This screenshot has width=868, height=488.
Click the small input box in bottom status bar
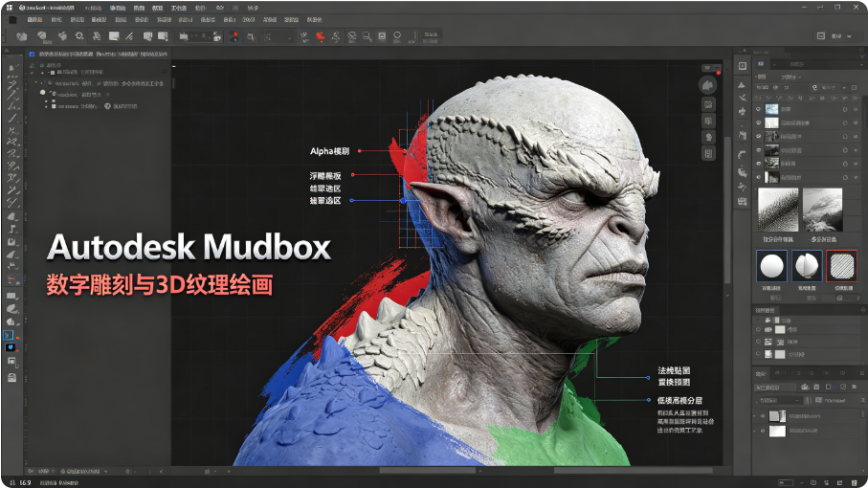(x=786, y=483)
